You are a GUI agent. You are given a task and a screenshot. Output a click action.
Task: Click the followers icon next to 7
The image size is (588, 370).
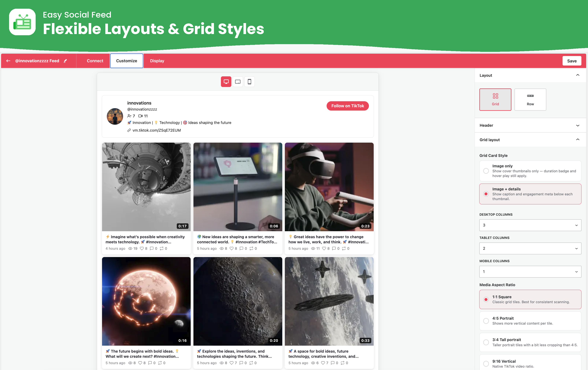point(129,116)
